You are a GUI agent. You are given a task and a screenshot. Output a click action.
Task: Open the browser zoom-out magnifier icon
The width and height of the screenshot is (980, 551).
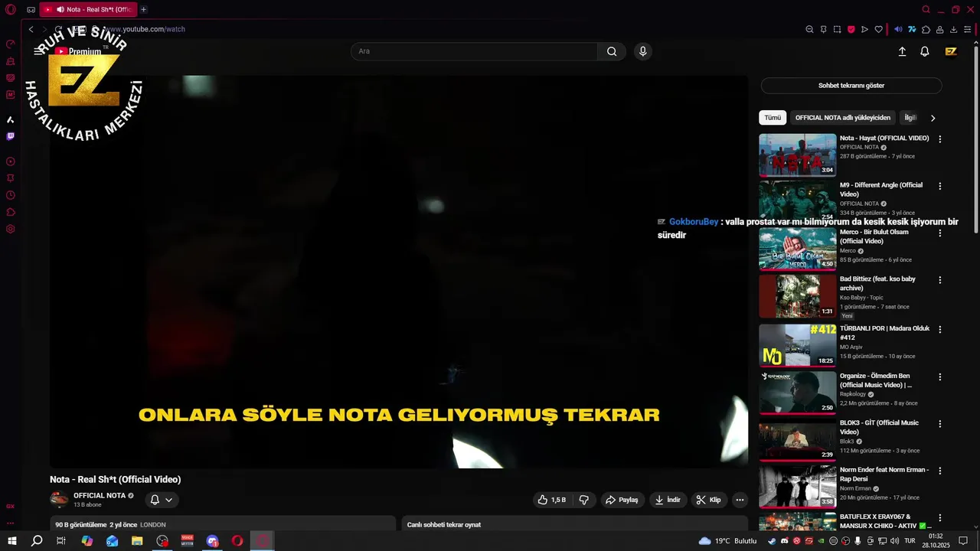click(809, 29)
